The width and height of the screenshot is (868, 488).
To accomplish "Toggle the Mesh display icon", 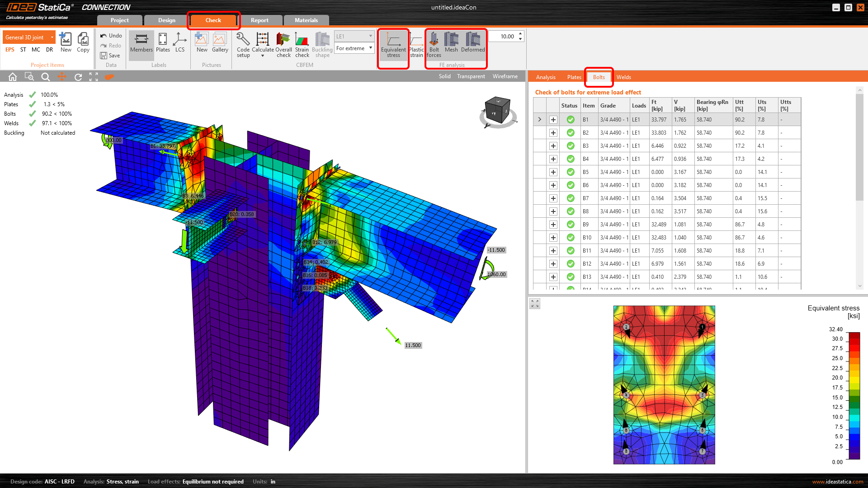I will [451, 44].
